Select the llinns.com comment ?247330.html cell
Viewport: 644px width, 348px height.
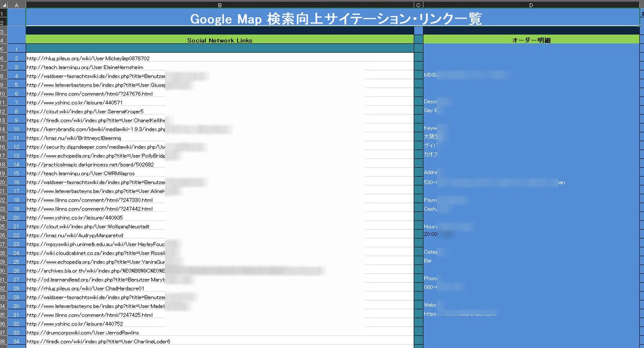click(220, 200)
